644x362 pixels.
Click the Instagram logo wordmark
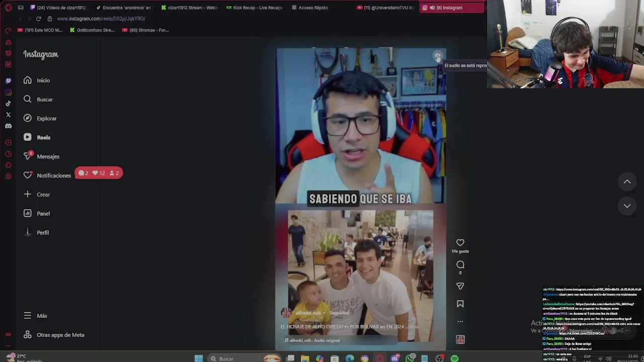pyautogui.click(x=41, y=54)
